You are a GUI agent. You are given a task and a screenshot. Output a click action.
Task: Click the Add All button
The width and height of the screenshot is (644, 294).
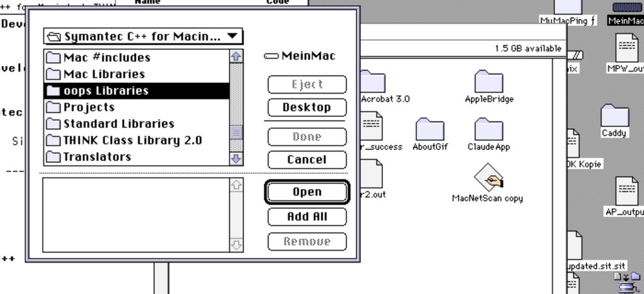[x=307, y=217]
